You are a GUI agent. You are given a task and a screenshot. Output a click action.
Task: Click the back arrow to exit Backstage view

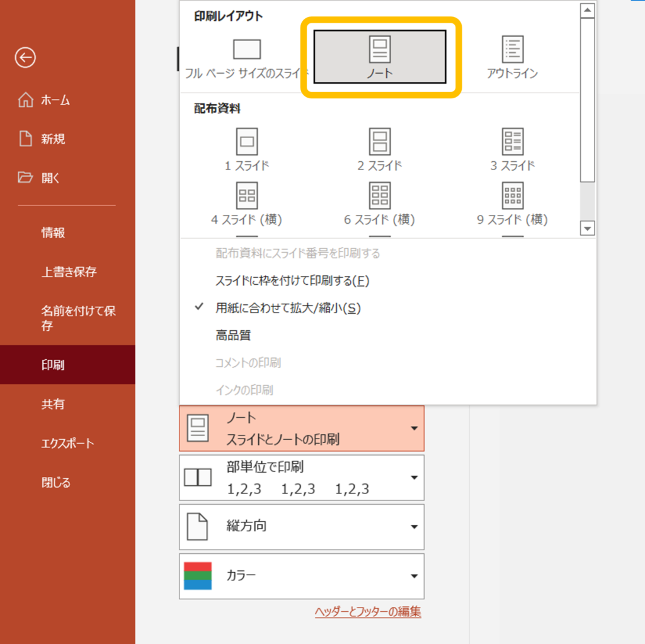point(25,57)
